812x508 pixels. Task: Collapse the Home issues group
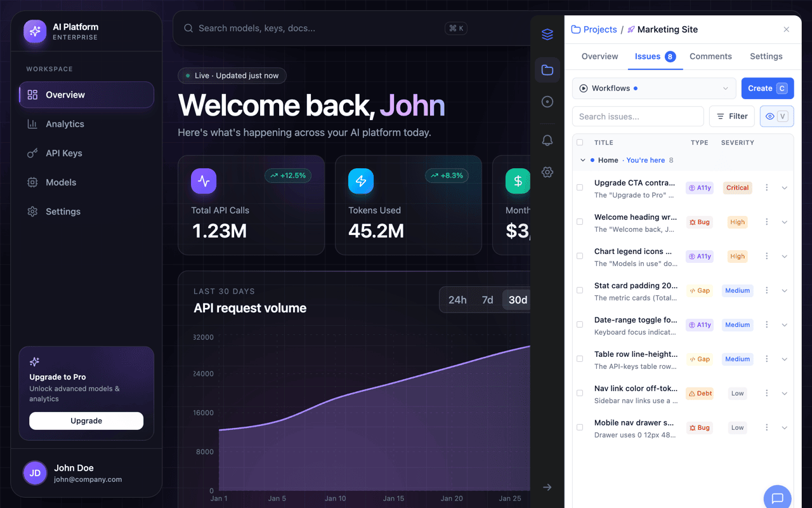[x=583, y=161]
